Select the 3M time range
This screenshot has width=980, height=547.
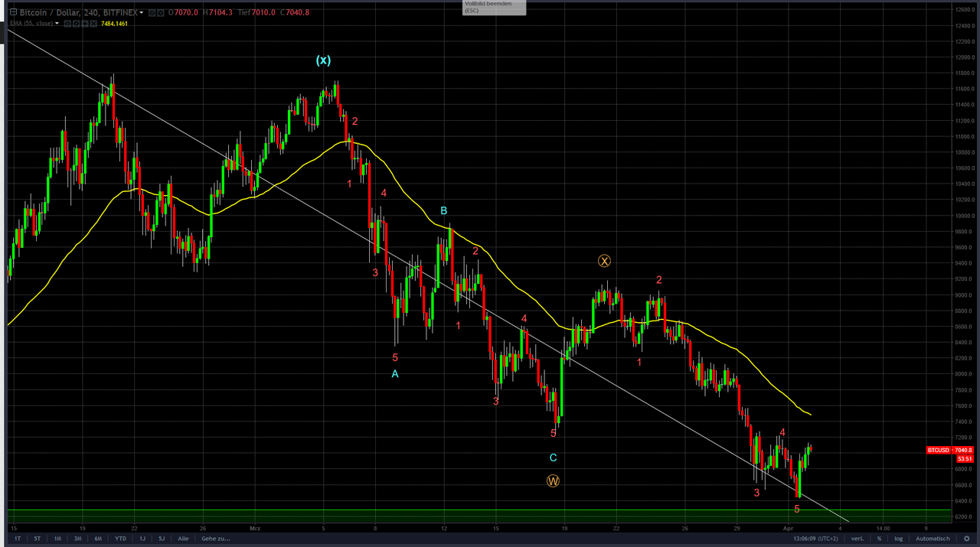pos(78,539)
